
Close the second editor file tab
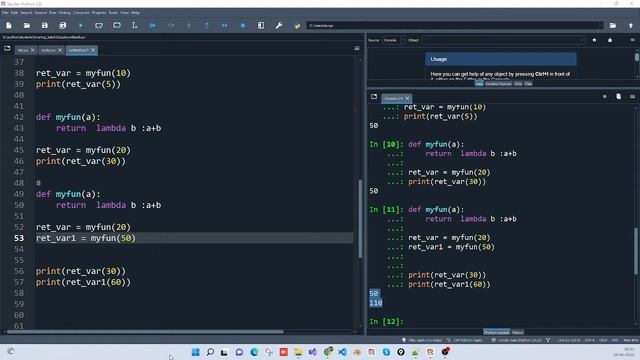click(x=60, y=50)
